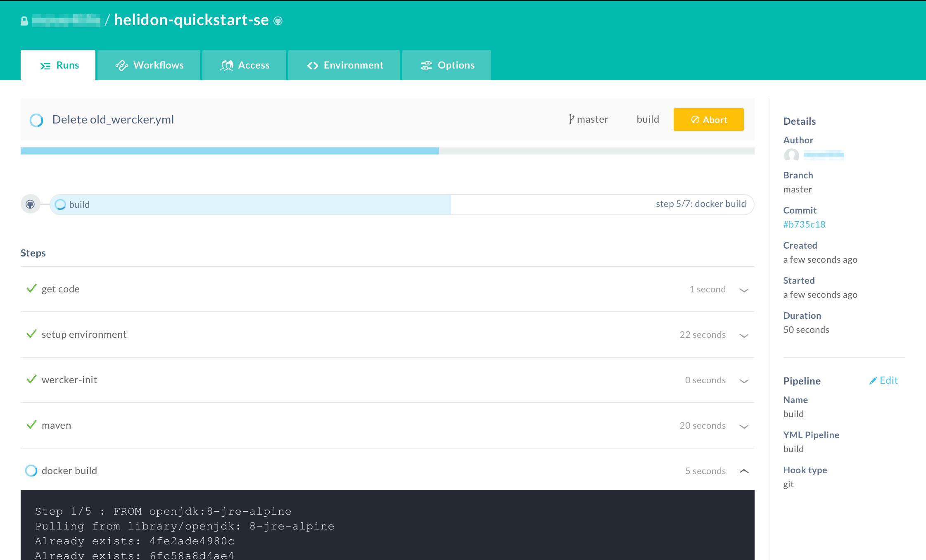
Task: Click the run progress bar
Action: [387, 151]
